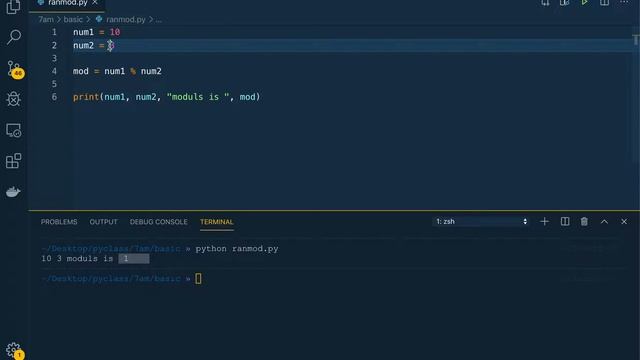Open the Search view in sidebar
This screenshot has width=640, height=360.
click(13, 37)
